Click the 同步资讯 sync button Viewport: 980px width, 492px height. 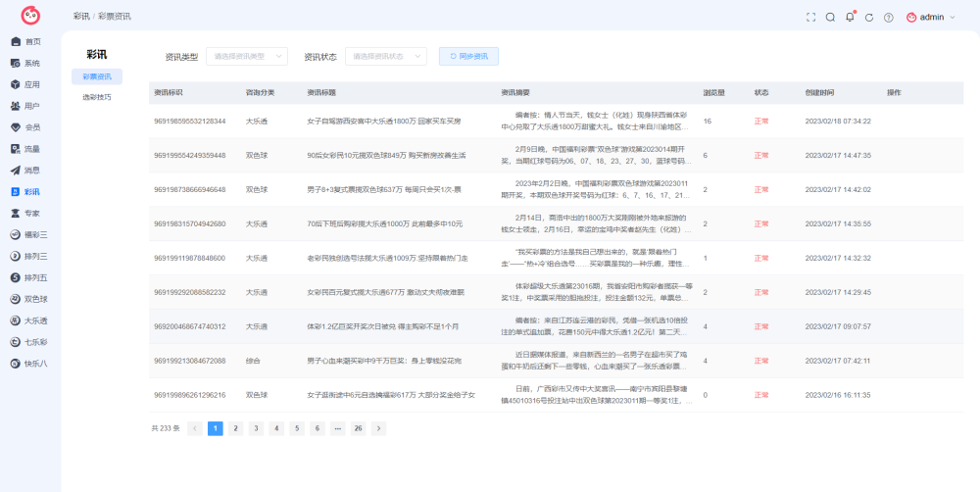468,56
